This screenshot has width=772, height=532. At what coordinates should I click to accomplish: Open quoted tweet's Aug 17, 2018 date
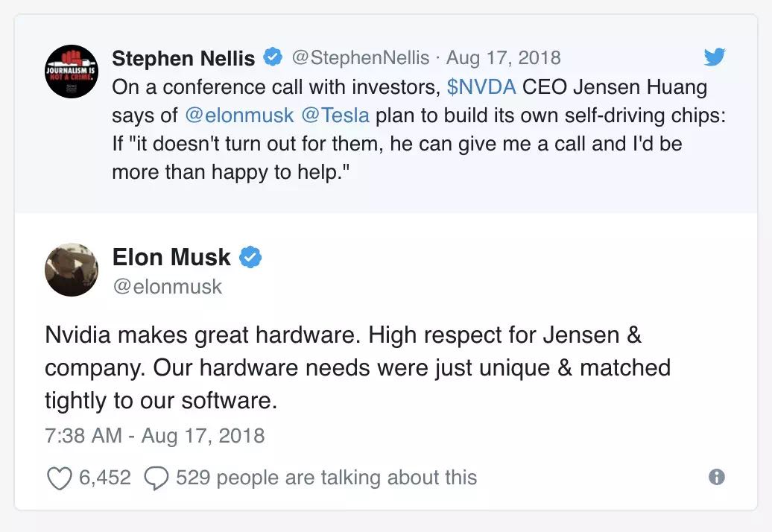[504, 57]
